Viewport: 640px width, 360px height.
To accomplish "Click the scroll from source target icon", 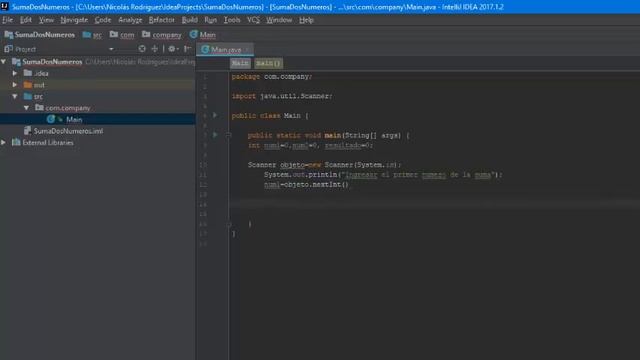I will click(142, 49).
